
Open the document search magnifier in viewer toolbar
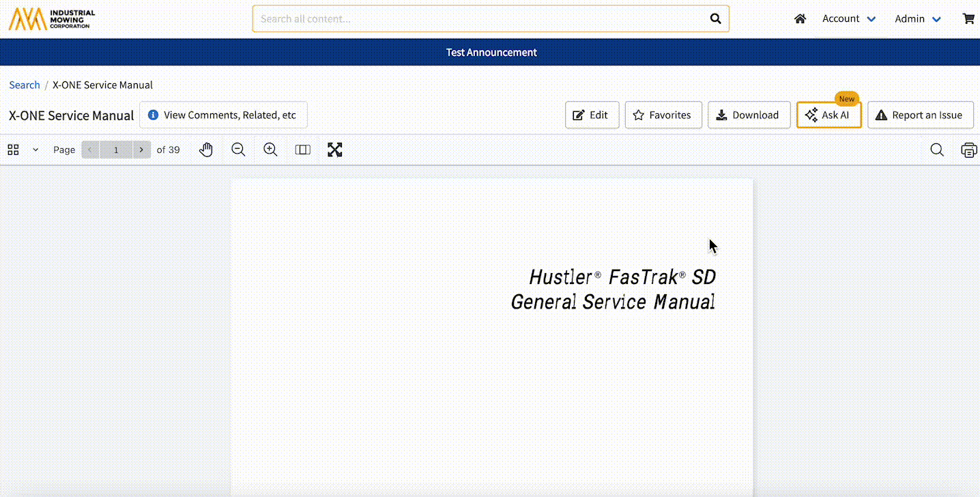937,150
